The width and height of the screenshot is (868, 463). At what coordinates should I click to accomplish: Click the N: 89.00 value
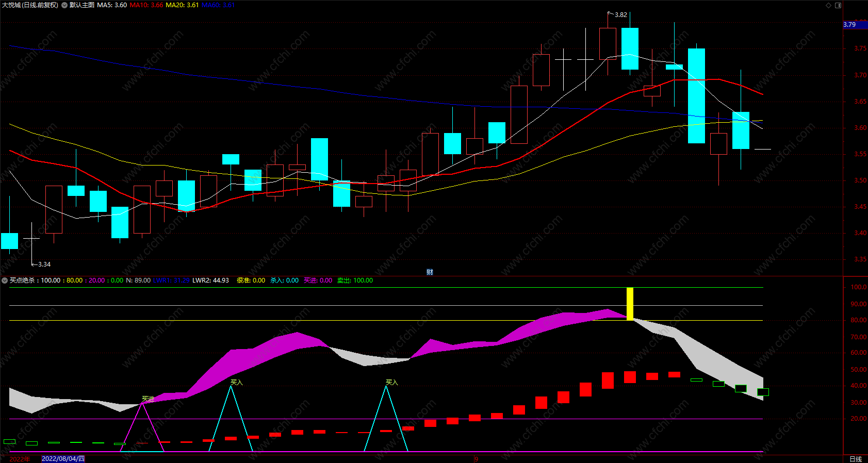pos(138,280)
